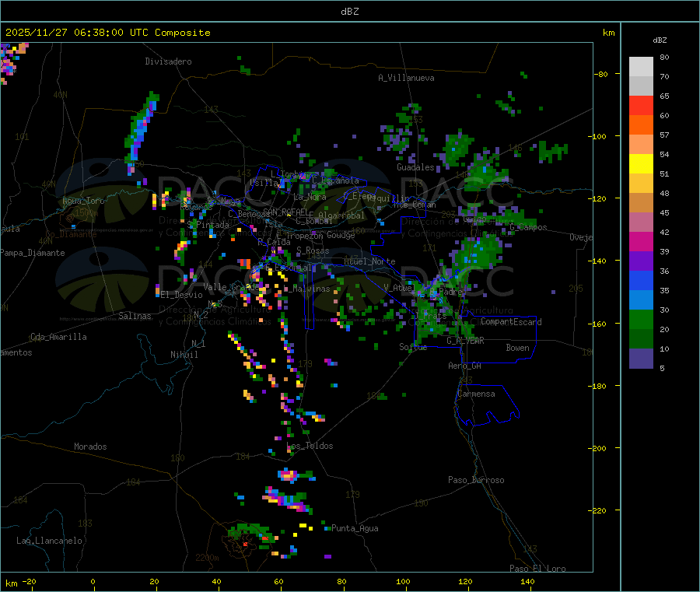Click the '100' tick on horizontal axis
Viewport: 700px width, 592px height.
pos(403,582)
